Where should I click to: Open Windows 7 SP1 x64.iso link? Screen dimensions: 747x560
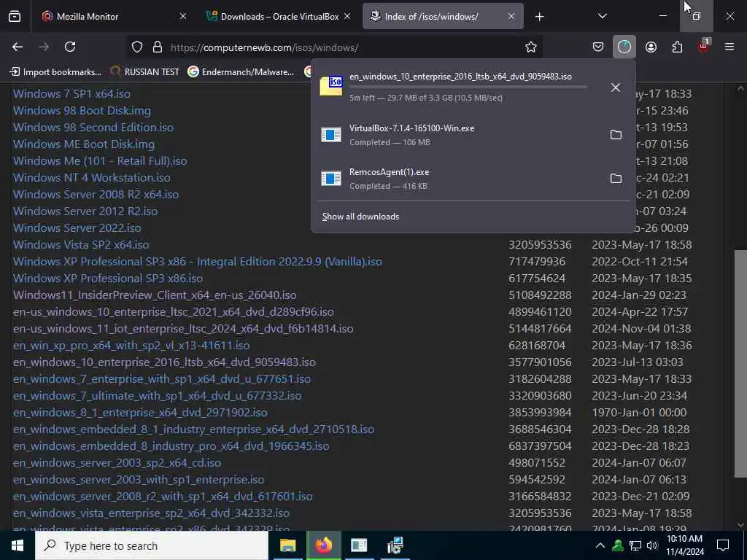(x=71, y=94)
